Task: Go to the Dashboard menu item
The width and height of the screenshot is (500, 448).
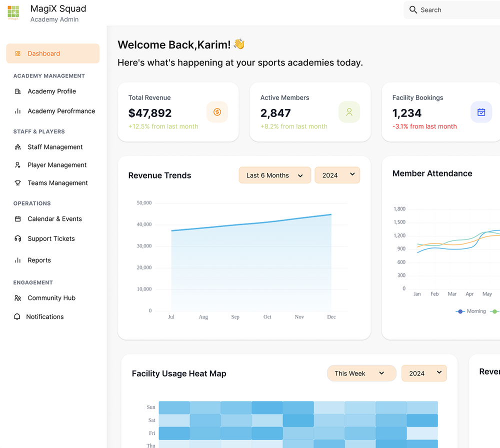Action: click(x=53, y=53)
